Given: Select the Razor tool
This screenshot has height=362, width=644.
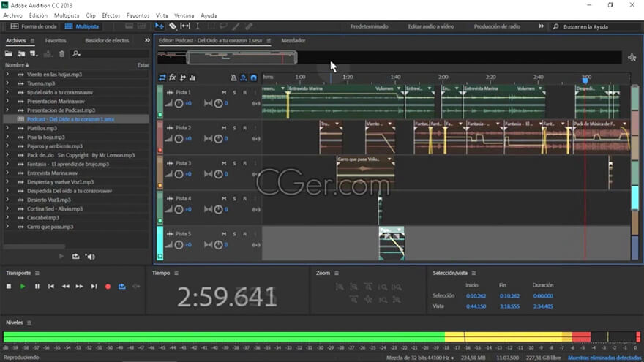Looking at the screenshot, I should click(x=173, y=26).
